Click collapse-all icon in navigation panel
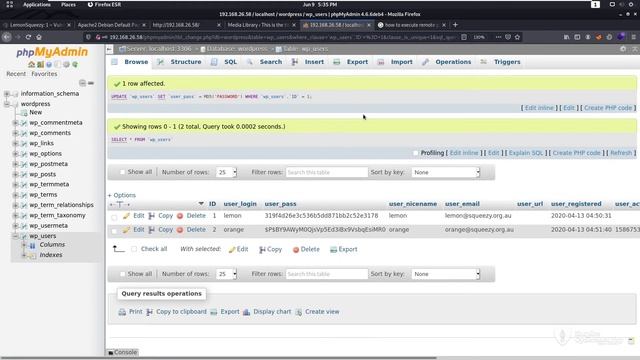Viewport: 640px width, 360px height. 82,83
